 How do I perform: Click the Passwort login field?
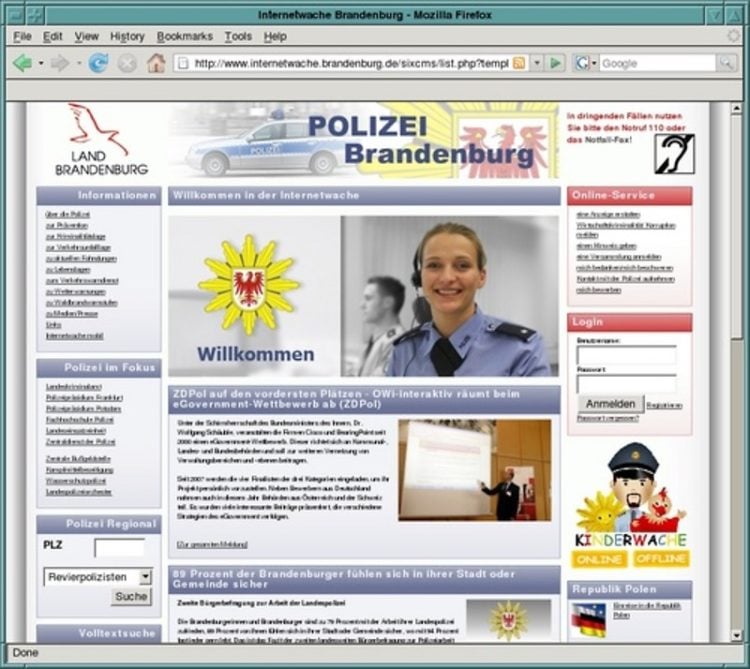tap(627, 384)
